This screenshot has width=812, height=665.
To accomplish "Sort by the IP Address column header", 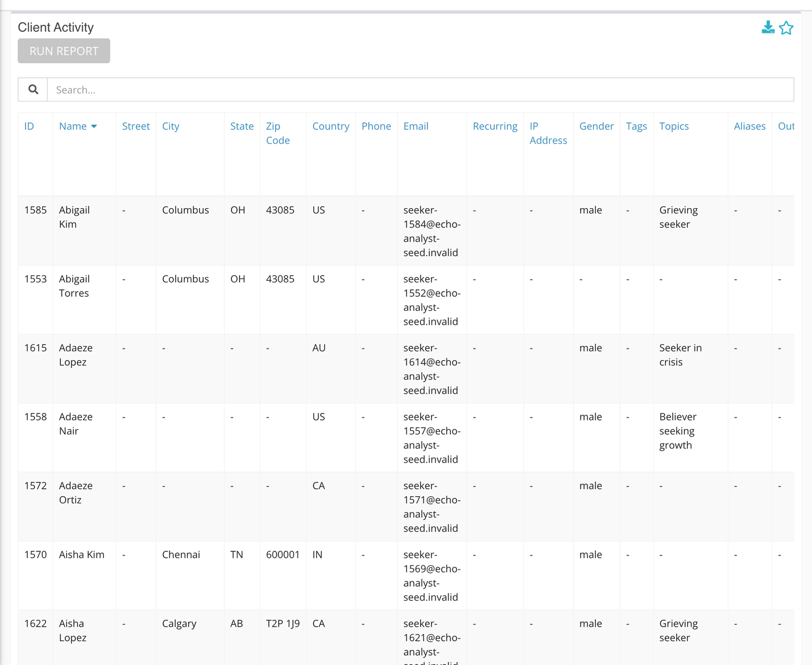I will coord(548,133).
